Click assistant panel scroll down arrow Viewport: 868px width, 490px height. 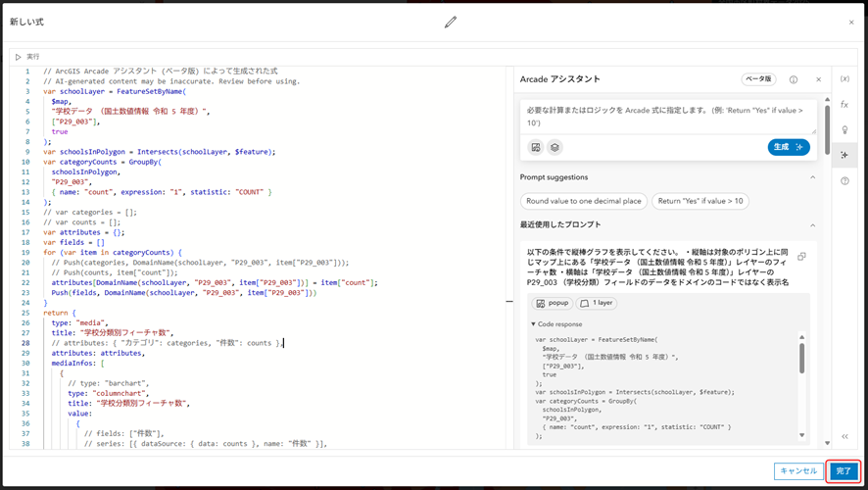(827, 443)
